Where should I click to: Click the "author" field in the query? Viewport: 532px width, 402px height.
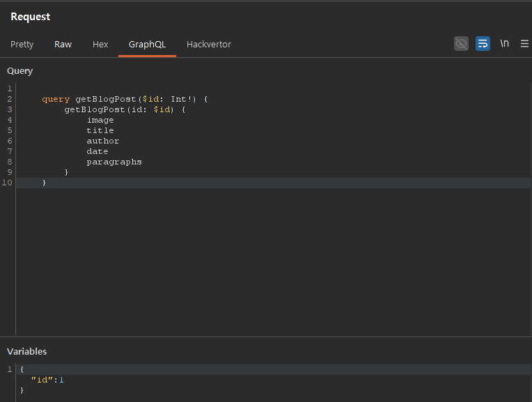[x=103, y=141]
